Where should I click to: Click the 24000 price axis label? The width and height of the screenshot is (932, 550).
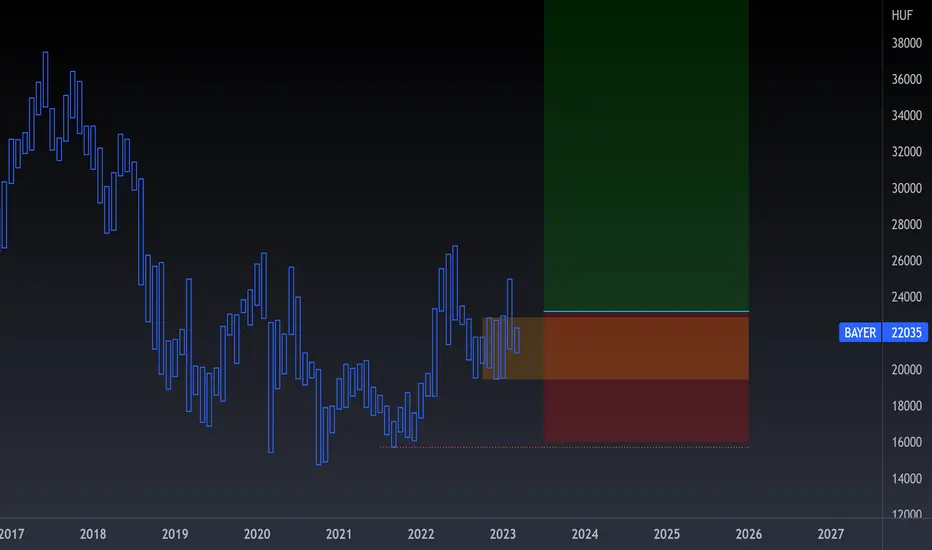[906, 297]
